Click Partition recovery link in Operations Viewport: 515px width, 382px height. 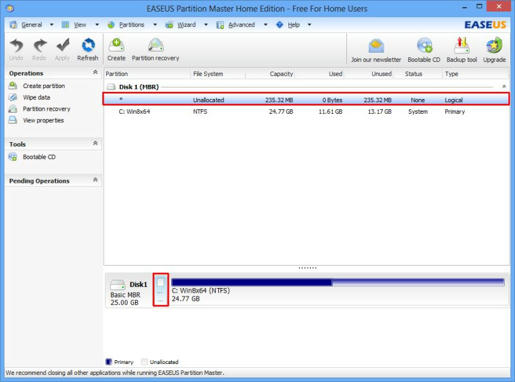[46, 109]
